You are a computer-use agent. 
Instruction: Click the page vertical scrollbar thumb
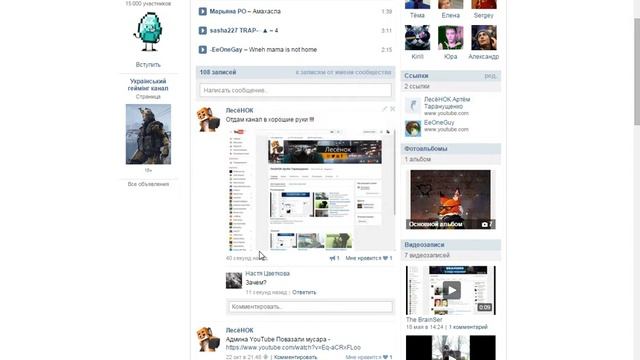pyautogui.click(x=637, y=71)
